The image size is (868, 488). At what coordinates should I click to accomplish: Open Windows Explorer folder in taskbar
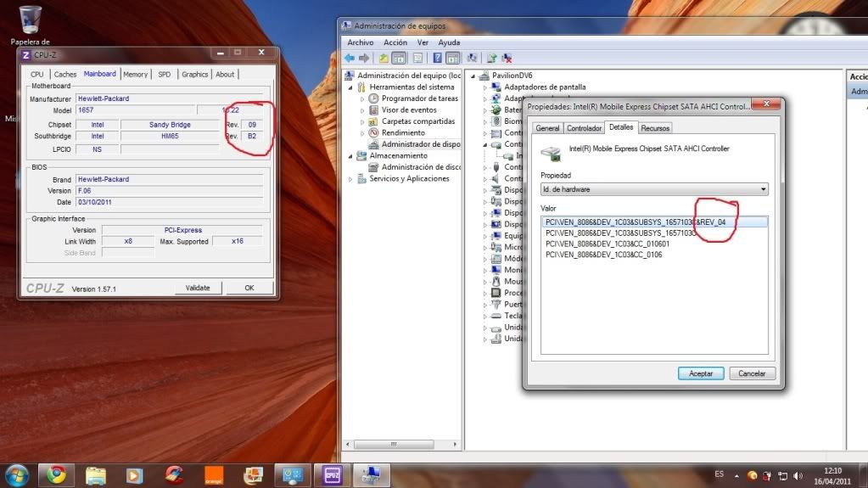tap(96, 475)
